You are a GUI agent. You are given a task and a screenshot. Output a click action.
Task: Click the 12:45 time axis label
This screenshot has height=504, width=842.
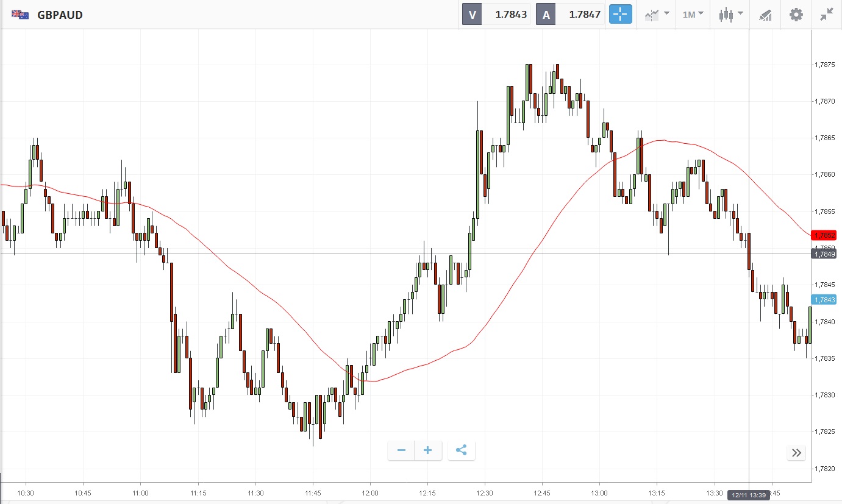coord(542,492)
